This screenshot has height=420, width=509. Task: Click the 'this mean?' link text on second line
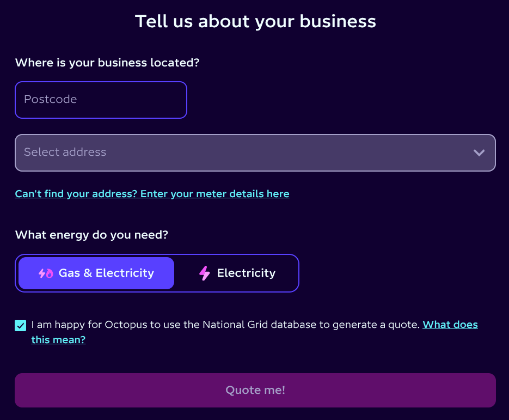point(58,340)
